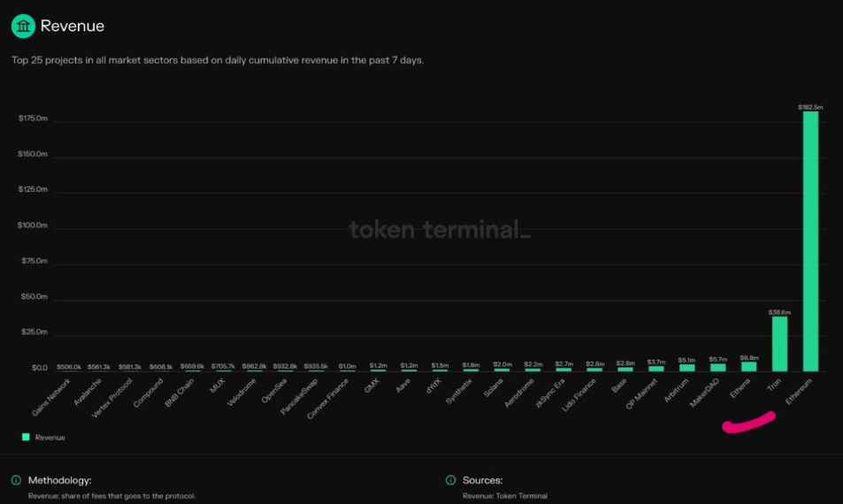Click the $182.5m value label

[810, 107]
